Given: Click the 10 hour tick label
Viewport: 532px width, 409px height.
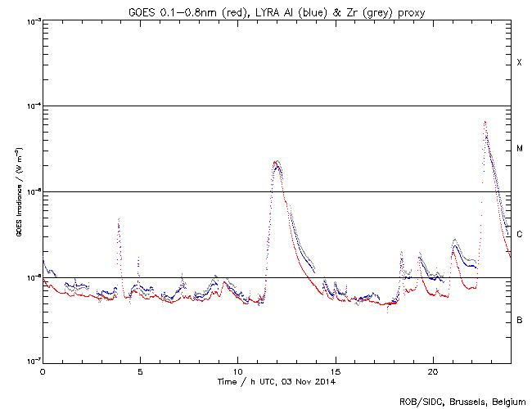Looking at the screenshot, I should [237, 371].
